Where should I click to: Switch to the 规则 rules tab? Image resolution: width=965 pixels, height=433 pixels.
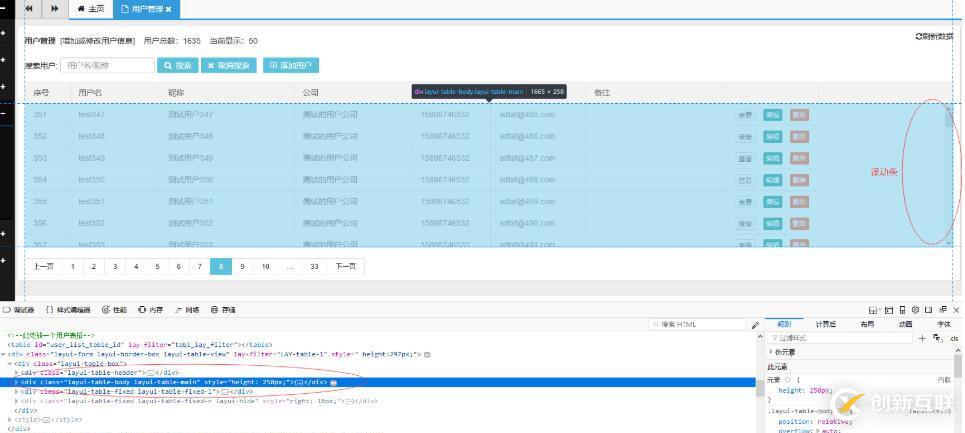(x=784, y=324)
